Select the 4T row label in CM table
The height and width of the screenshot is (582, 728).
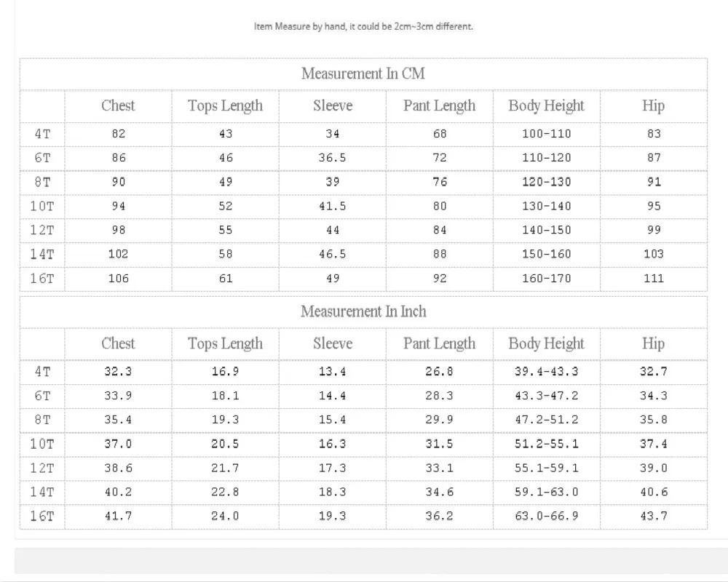(x=42, y=134)
